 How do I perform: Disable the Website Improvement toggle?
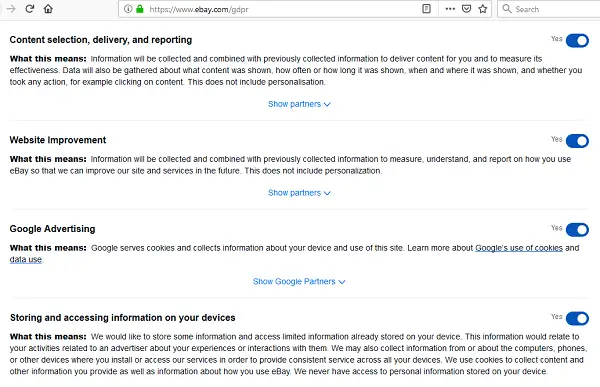tap(577, 141)
